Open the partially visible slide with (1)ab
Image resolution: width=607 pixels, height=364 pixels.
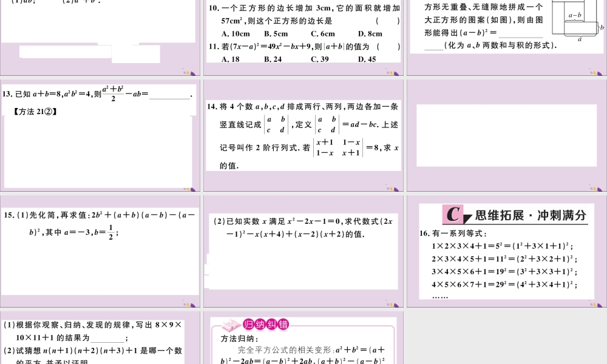click(100, 38)
